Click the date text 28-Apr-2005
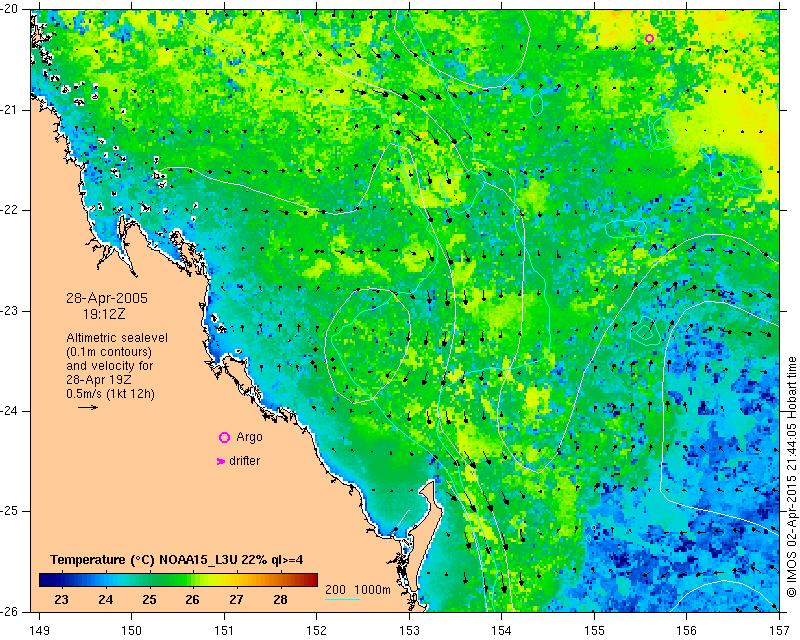The image size is (800, 640). click(x=107, y=298)
